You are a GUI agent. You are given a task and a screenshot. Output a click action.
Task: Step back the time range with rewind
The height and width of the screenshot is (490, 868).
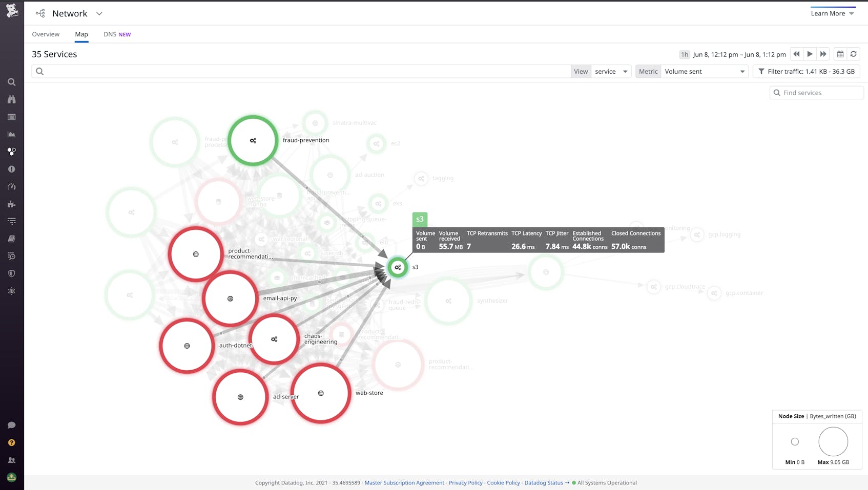(x=796, y=54)
